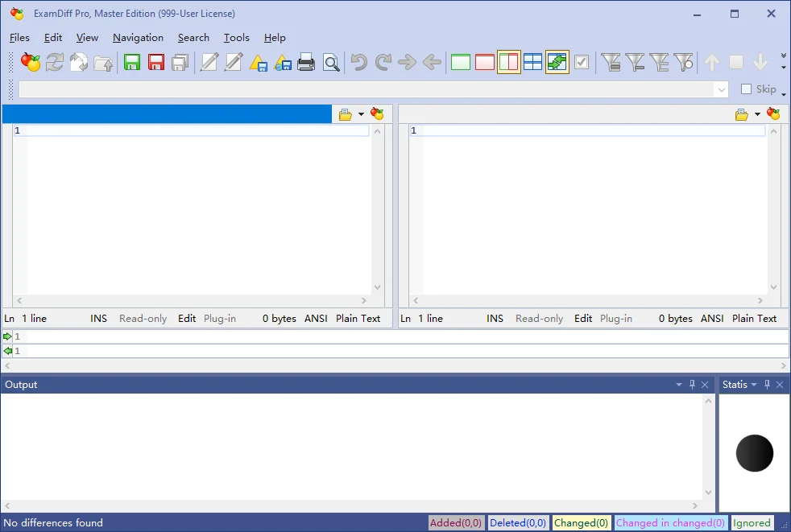Open the Help menu
Screen dimensions: 791x532
tap(275, 38)
